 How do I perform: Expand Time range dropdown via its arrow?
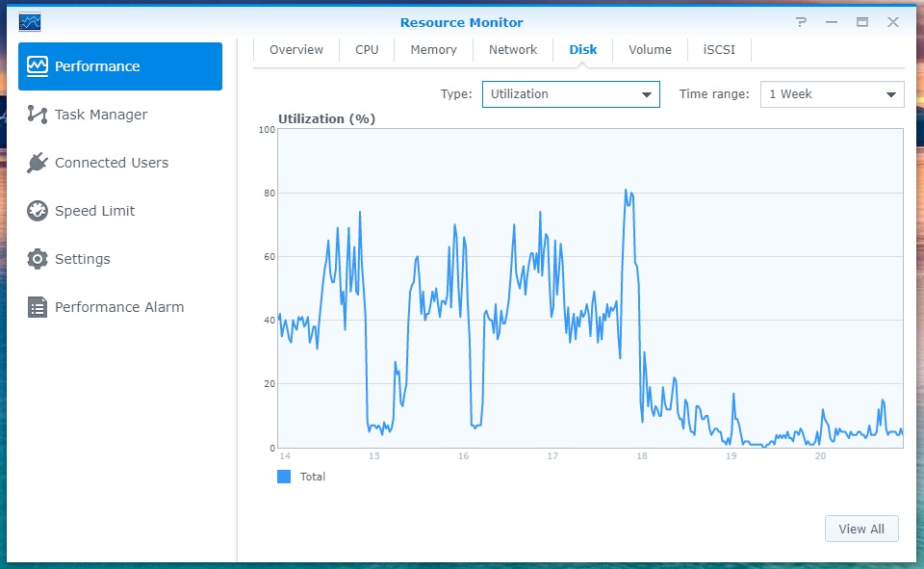tap(891, 95)
